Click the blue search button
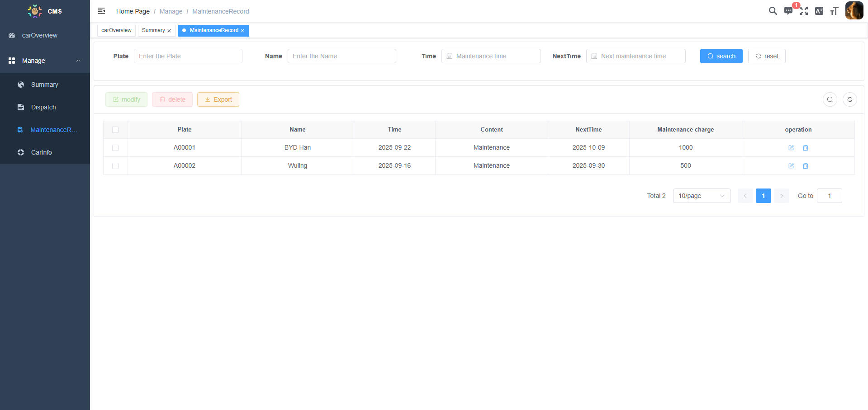868x410 pixels. 721,56
